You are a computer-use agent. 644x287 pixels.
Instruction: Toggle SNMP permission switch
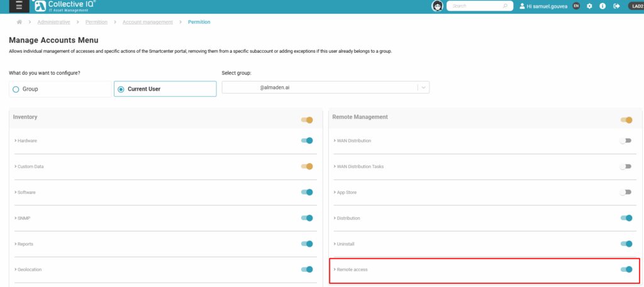tap(307, 218)
